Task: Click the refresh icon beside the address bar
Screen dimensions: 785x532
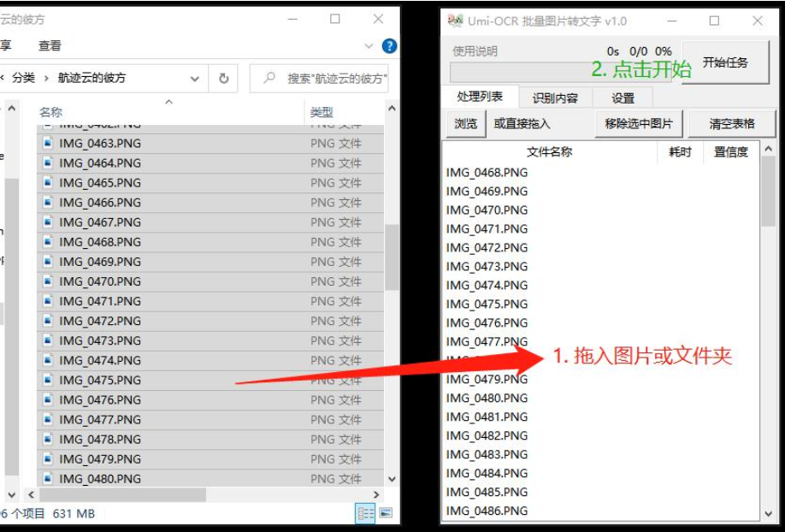Action: 223,79
